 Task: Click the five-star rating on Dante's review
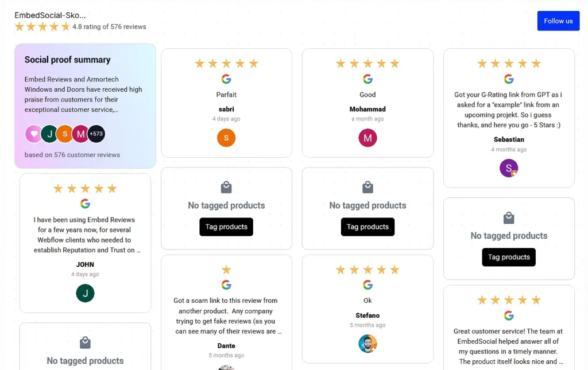(x=226, y=268)
